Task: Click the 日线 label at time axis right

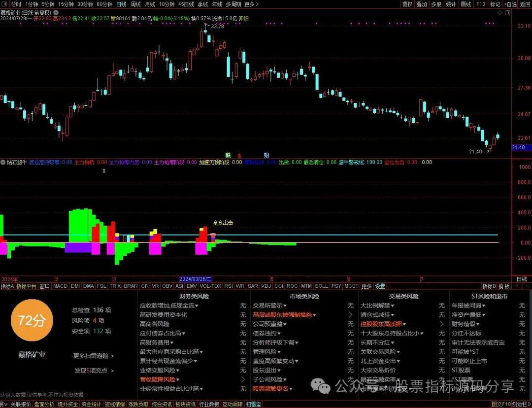Action: click(x=522, y=279)
